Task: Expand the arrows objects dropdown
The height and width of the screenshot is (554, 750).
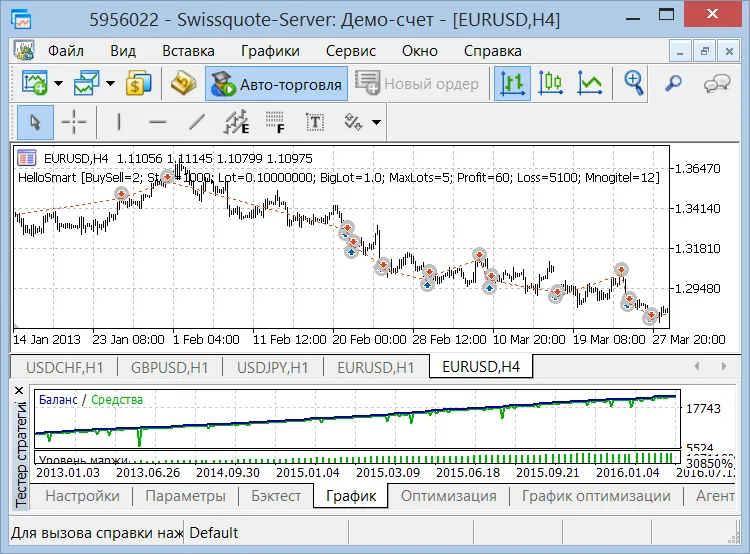Action: point(376,122)
